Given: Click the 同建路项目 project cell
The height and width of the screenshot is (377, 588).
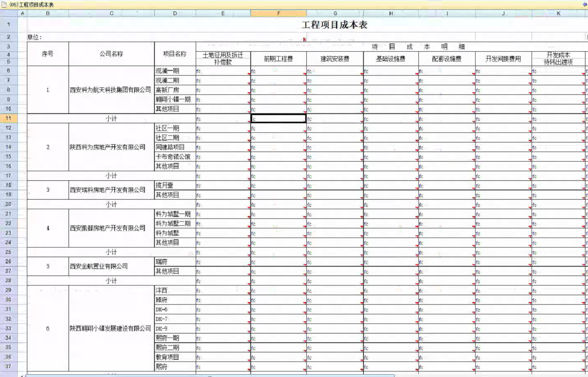Looking at the screenshot, I should (175, 147).
